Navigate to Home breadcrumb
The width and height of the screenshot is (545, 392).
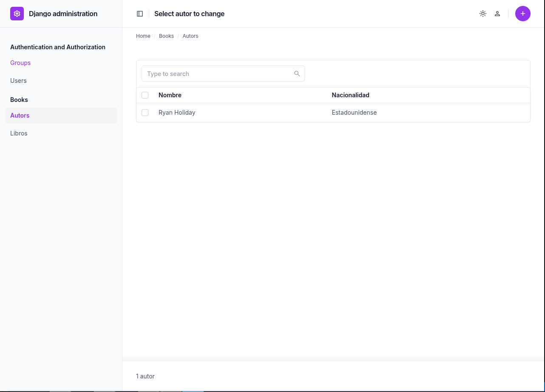click(143, 36)
